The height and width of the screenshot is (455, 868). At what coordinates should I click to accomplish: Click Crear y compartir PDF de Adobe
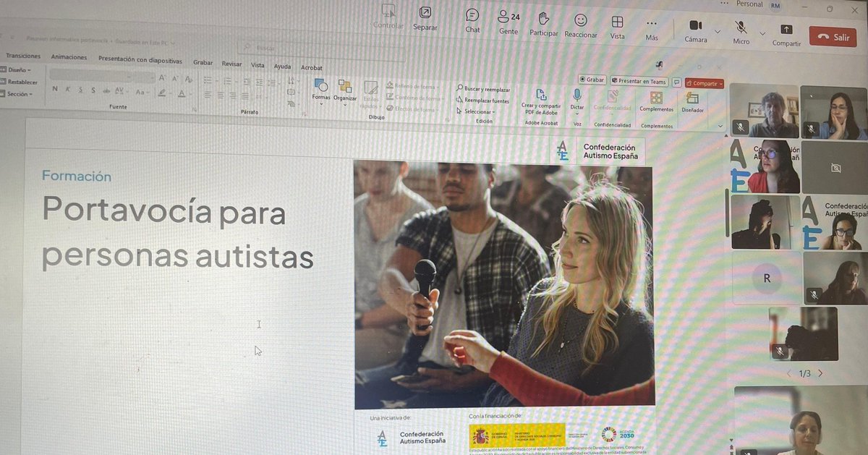540,102
